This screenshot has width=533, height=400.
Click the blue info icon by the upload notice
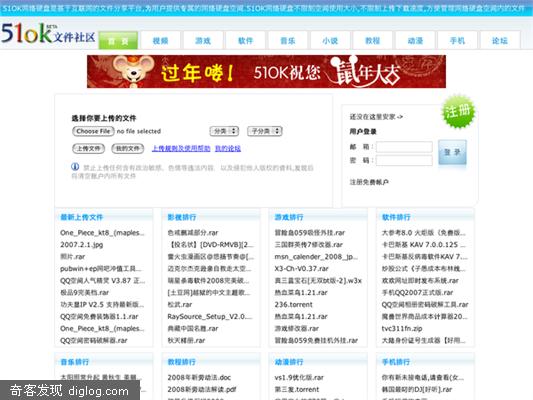coord(75,167)
